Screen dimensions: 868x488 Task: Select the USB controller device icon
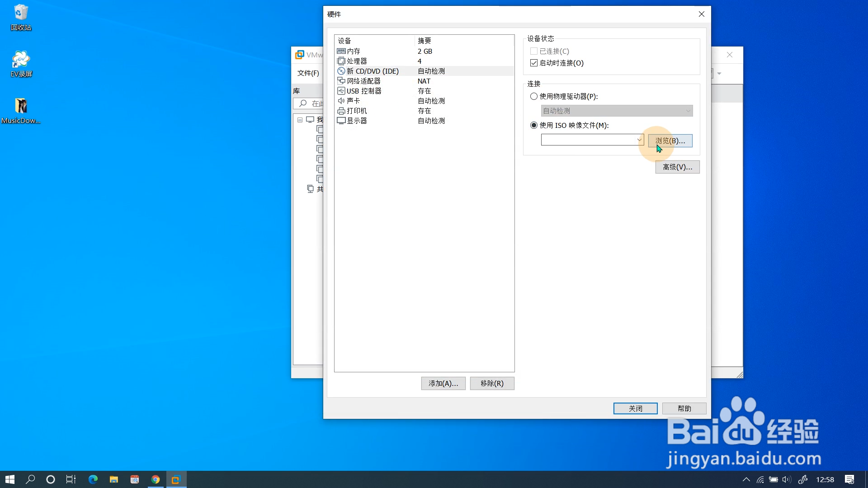click(x=341, y=91)
